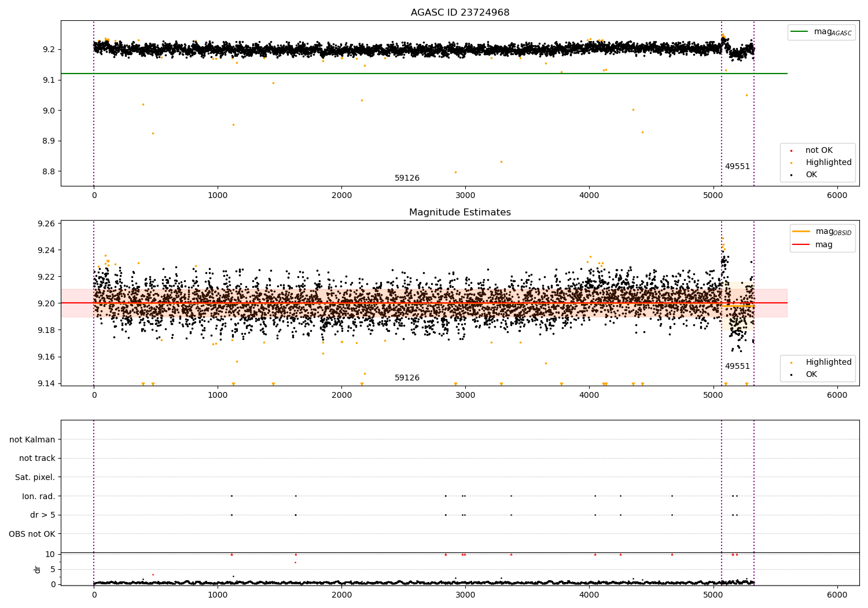Click 'Highlighted' legend entry in middle plot
Viewport: 868px width, 608px height.
[x=822, y=362]
